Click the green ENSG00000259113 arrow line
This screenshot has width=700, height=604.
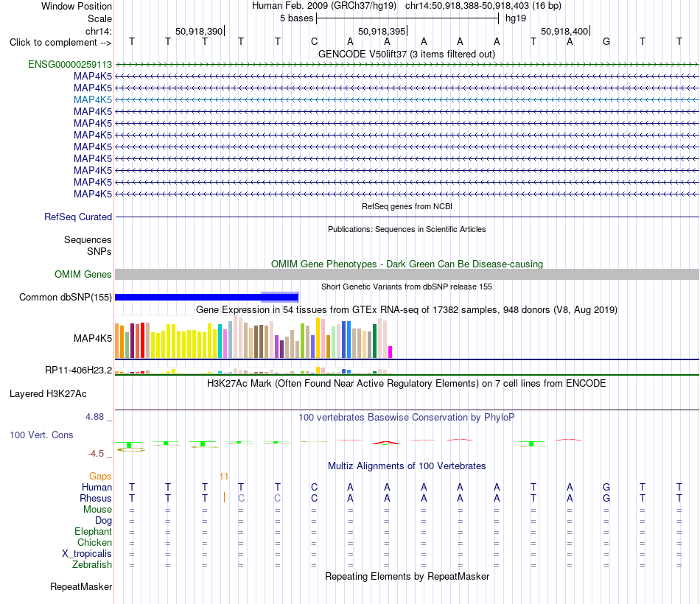tap(407, 64)
